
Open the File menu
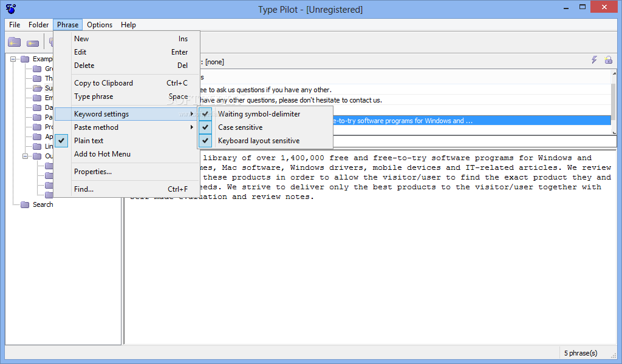click(x=15, y=24)
